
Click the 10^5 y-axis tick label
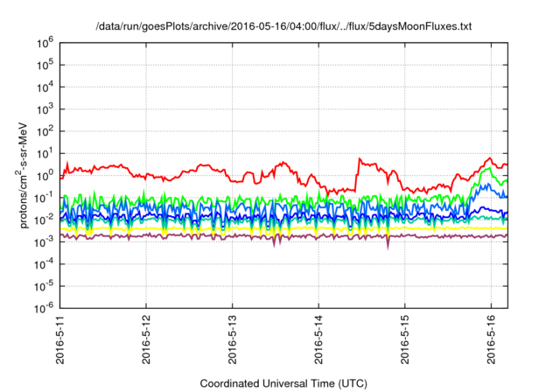coord(45,66)
